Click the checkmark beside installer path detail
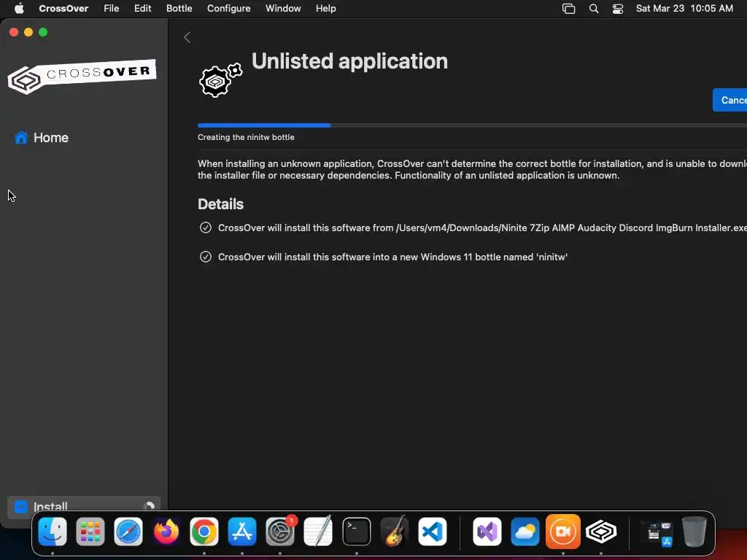 (x=205, y=227)
